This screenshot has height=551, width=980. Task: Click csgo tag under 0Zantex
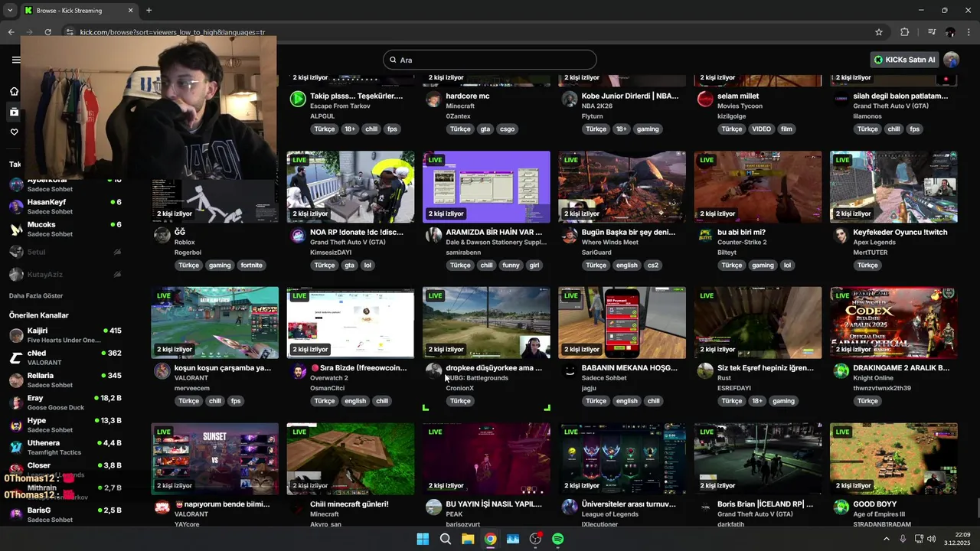coord(507,129)
